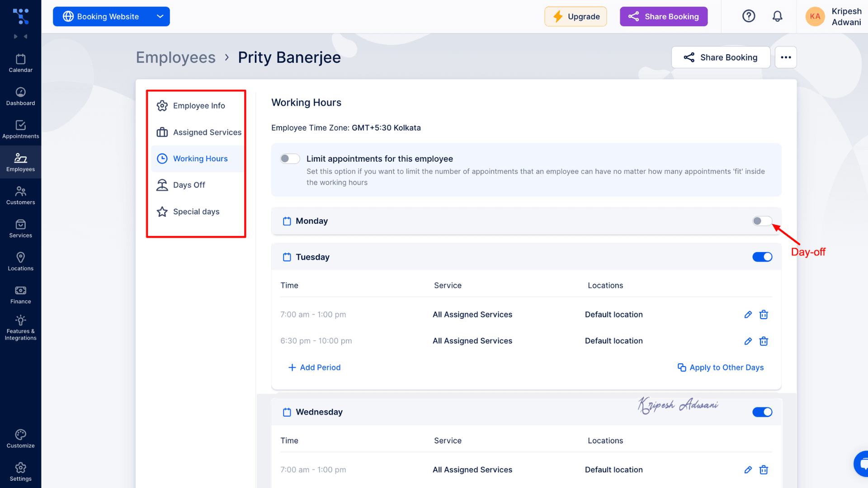
Task: Edit the Wednesday 7:00 am period
Action: (x=748, y=470)
